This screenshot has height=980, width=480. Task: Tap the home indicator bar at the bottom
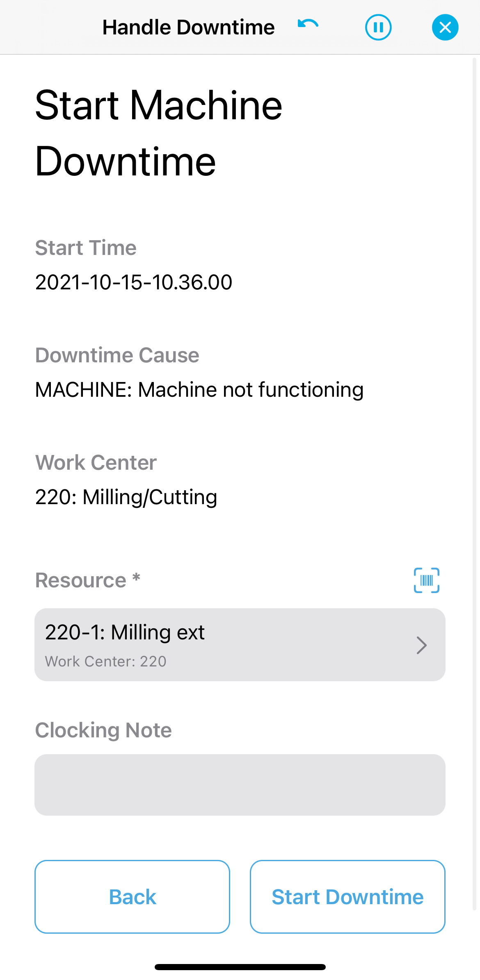coord(240,967)
